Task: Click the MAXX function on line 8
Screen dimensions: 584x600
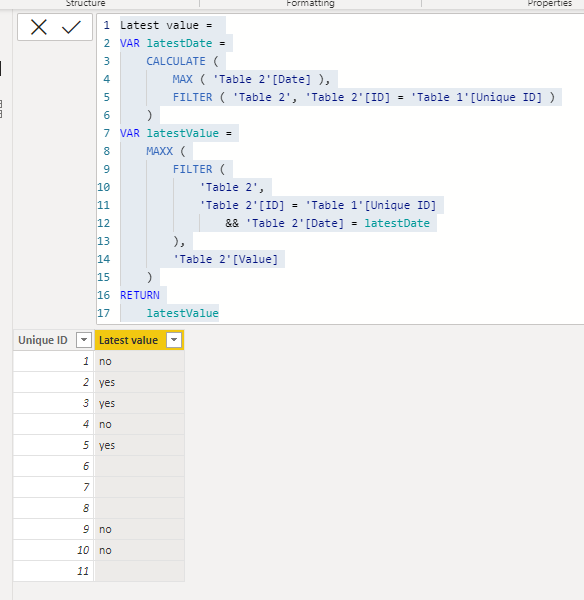Action: tap(160, 151)
